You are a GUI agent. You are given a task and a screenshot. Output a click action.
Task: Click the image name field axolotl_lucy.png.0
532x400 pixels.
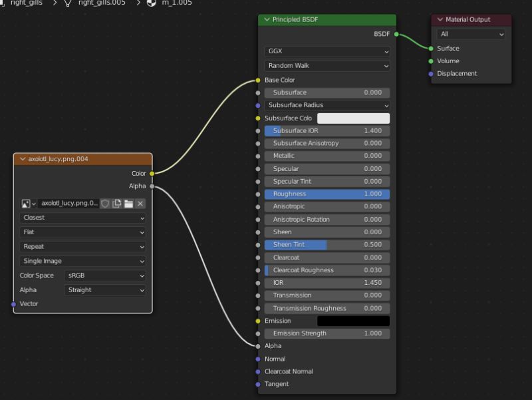coord(69,204)
